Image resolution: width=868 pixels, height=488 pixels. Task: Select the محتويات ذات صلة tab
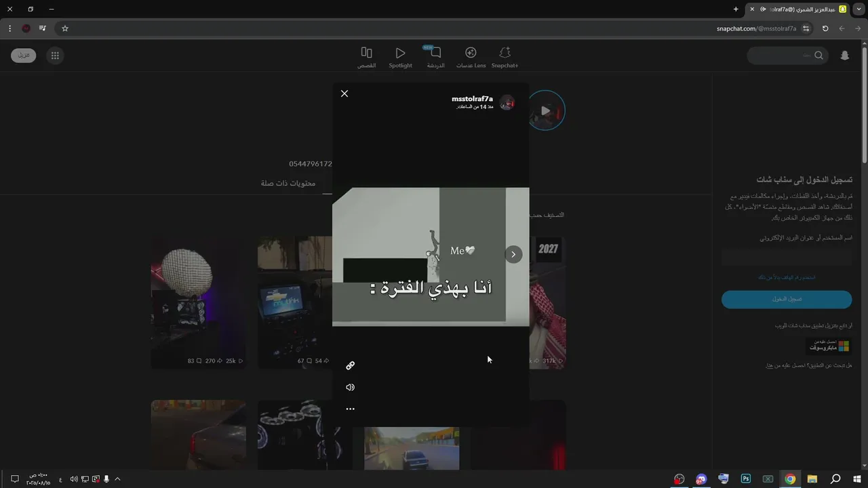pyautogui.click(x=288, y=183)
